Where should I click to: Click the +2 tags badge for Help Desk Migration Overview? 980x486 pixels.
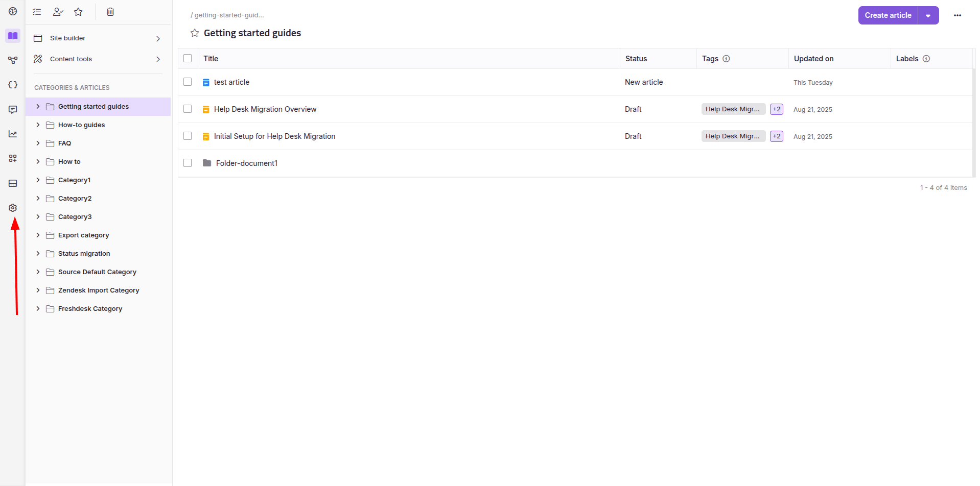point(777,109)
